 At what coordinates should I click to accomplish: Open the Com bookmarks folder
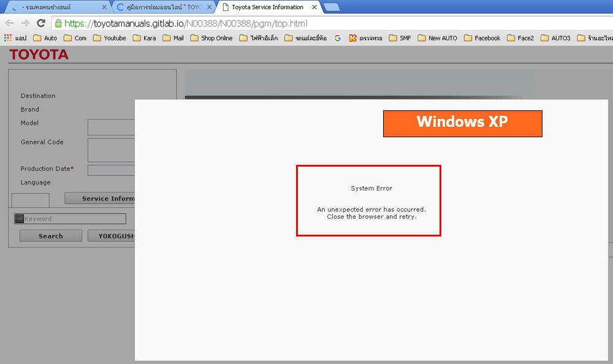tap(75, 38)
